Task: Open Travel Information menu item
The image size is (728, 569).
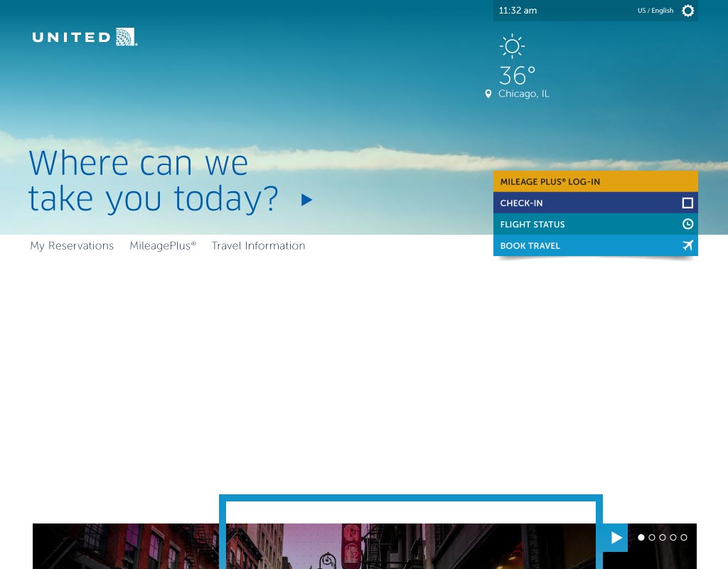Action: (258, 245)
